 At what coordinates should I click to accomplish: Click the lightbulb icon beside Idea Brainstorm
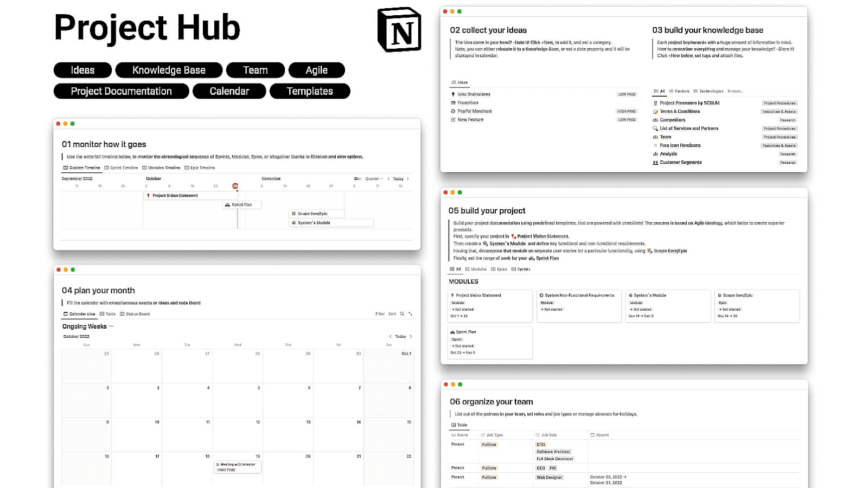pyautogui.click(x=454, y=94)
